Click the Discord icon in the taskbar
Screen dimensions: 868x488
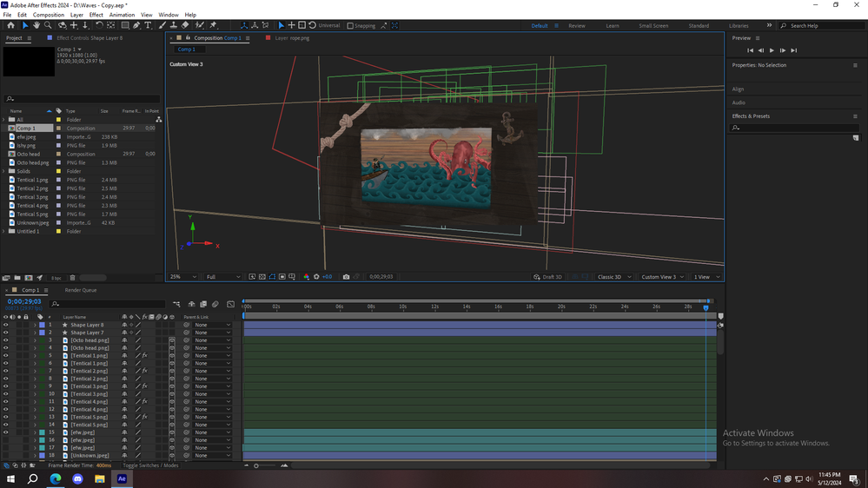(x=77, y=478)
